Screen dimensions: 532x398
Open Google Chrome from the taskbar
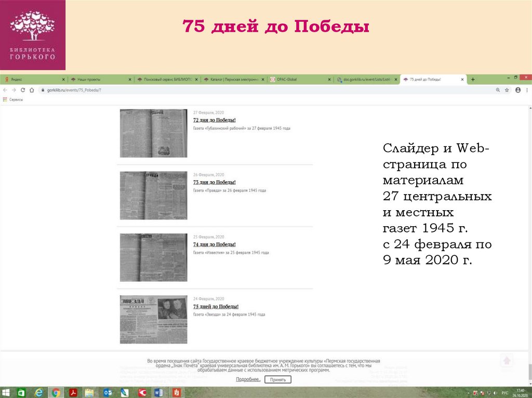tap(56, 392)
